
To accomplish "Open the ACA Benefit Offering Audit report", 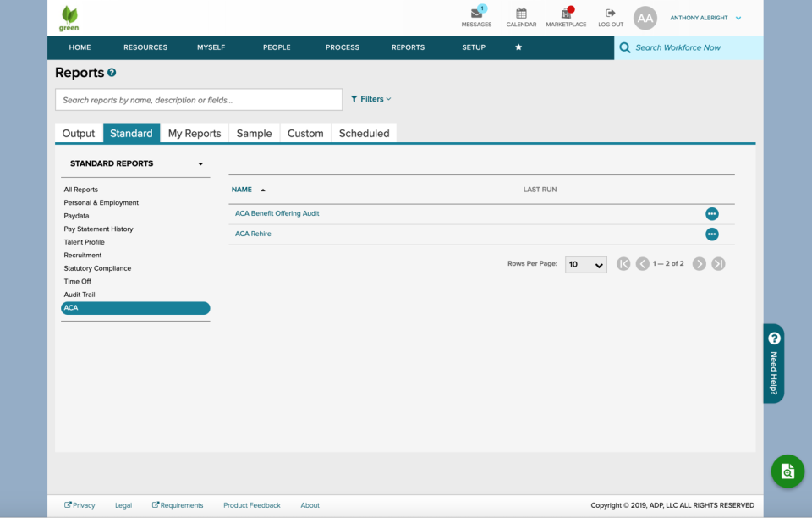I will pyautogui.click(x=277, y=213).
